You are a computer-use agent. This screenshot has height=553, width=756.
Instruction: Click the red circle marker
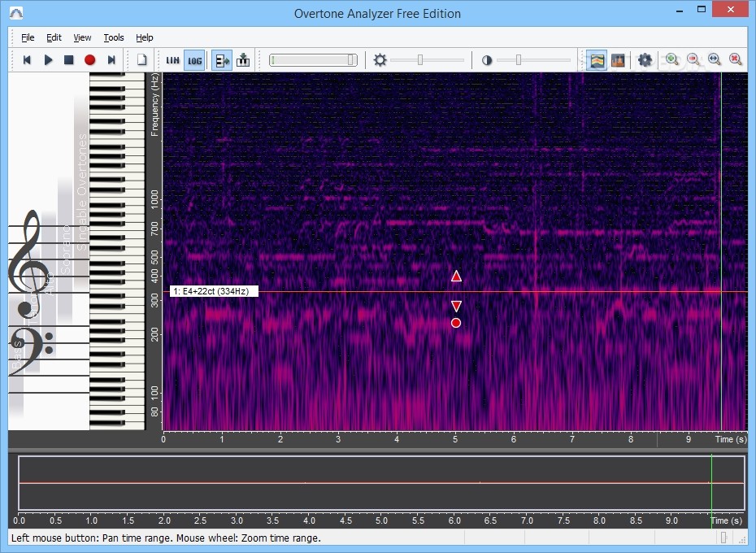[x=455, y=323]
